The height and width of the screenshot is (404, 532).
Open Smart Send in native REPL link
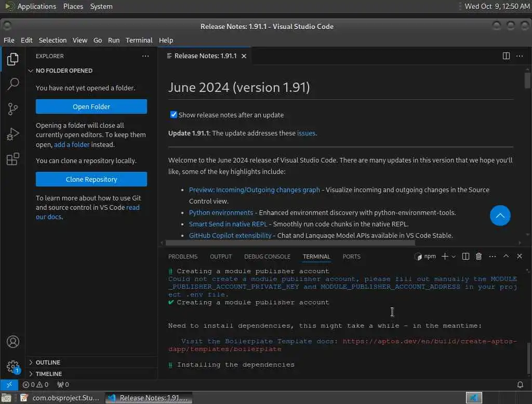228,224
